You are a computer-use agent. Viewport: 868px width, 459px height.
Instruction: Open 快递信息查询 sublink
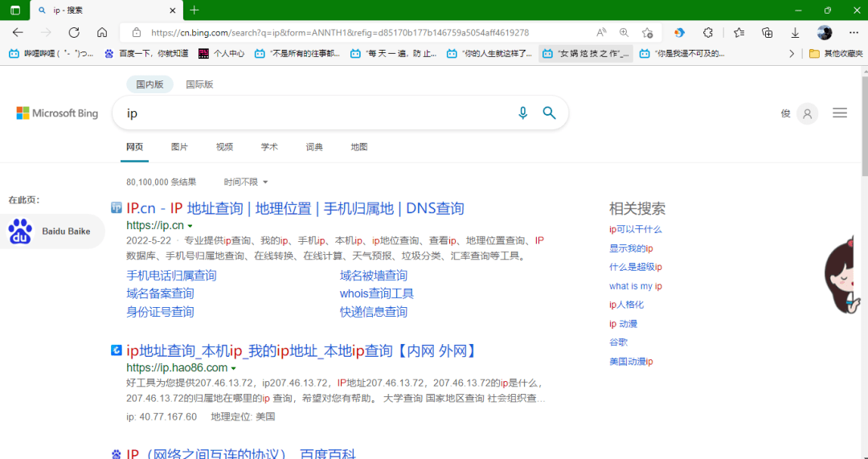click(373, 312)
